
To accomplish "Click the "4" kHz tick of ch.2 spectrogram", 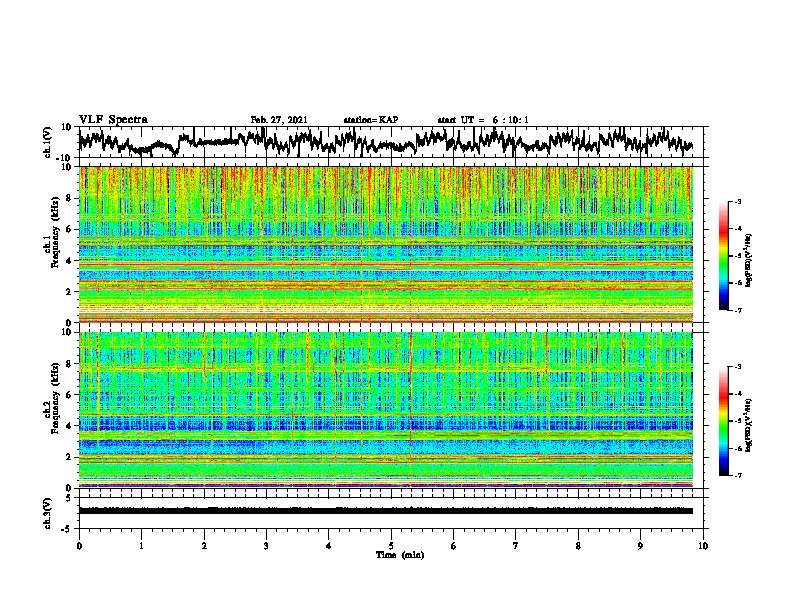I will (x=70, y=426).
